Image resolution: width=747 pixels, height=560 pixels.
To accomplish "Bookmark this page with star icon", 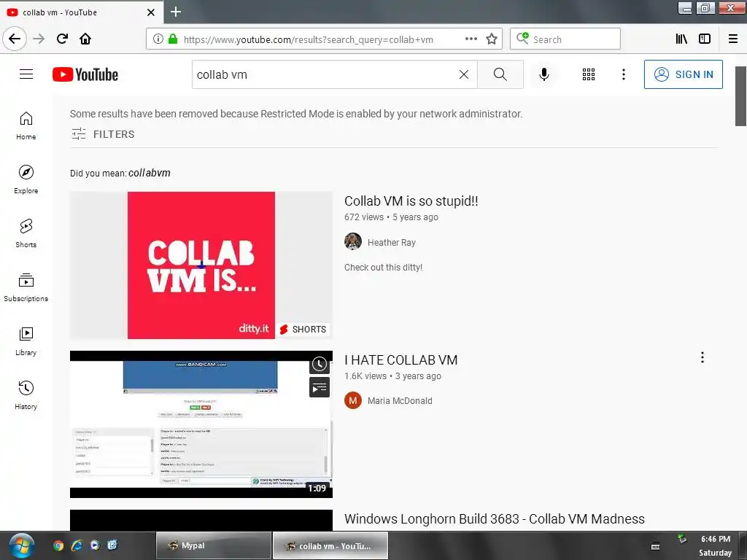I will (x=492, y=39).
